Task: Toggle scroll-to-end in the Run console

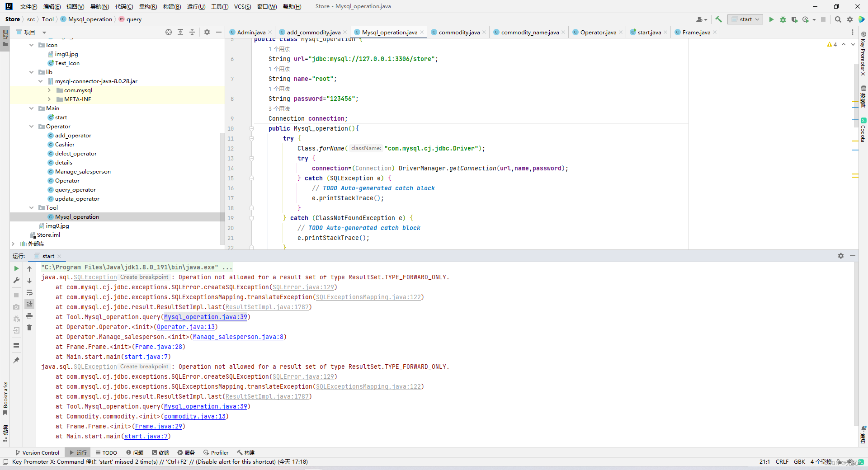Action: tap(29, 304)
